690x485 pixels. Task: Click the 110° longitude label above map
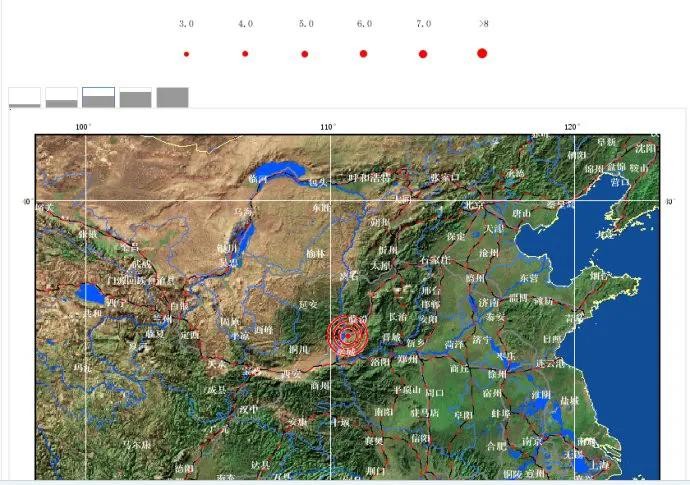[327, 126]
